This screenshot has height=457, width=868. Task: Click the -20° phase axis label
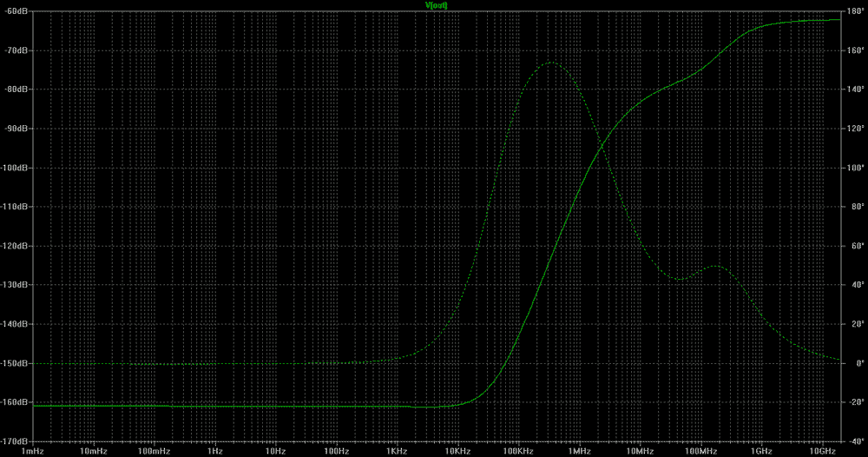tap(857, 402)
